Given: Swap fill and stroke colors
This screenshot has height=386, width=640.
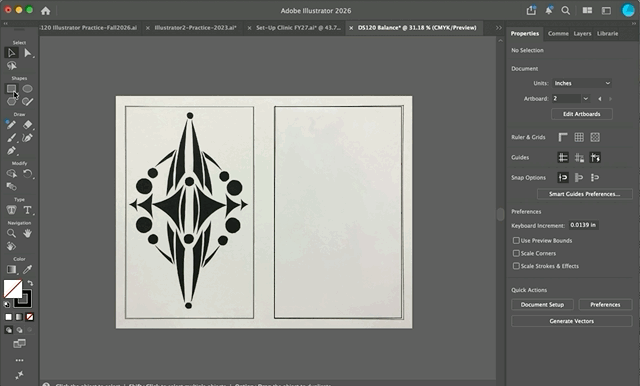Looking at the screenshot, I should pos(30,283).
